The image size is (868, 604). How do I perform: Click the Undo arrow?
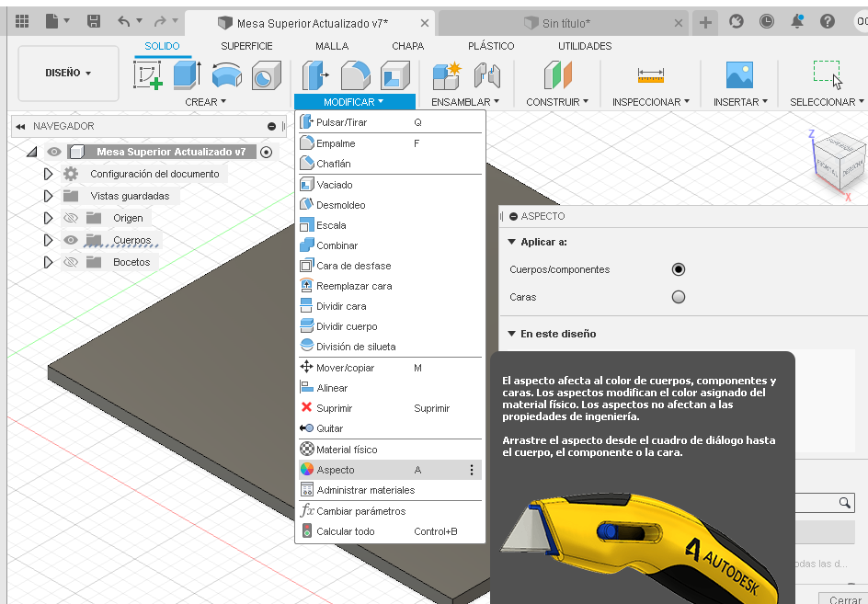(x=124, y=21)
